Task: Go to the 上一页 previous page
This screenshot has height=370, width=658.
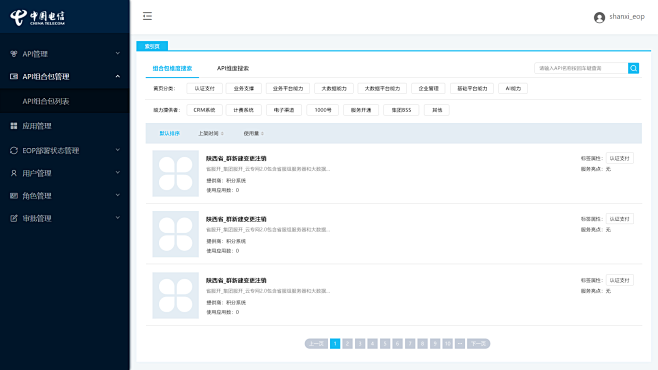Action: point(316,344)
